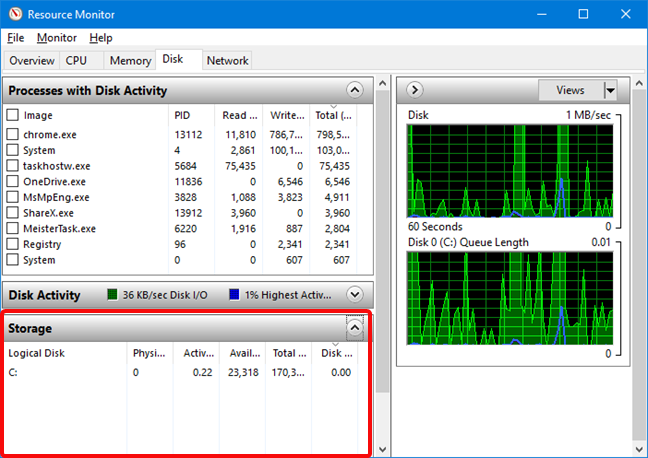The image size is (648, 458).
Task: Open the File menu
Action: point(16,38)
